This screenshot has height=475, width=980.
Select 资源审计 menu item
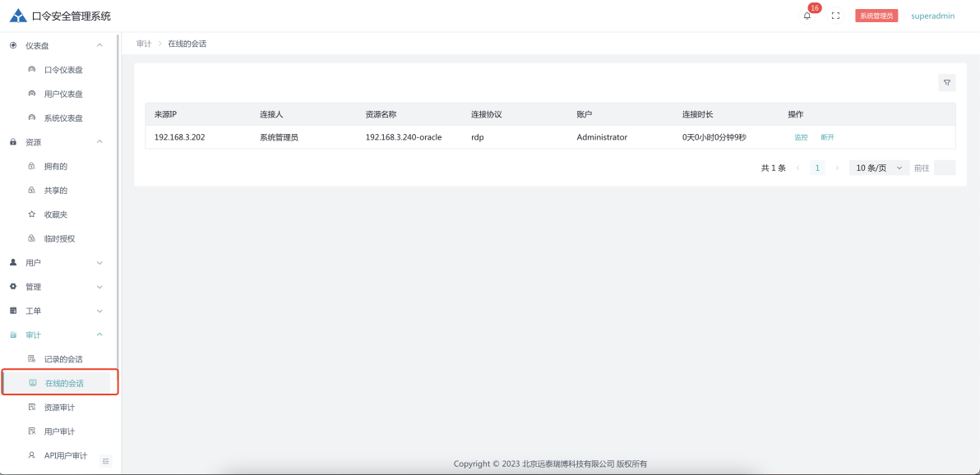(58, 408)
